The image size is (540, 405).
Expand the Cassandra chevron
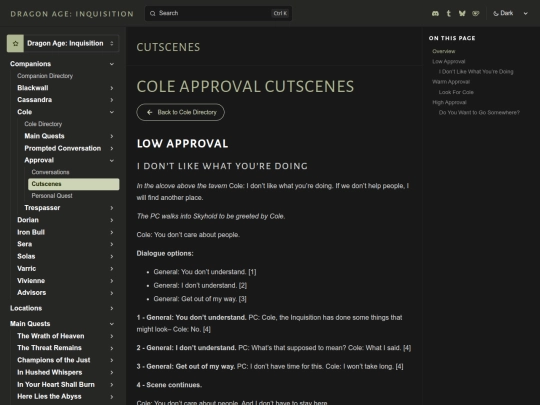click(x=112, y=100)
